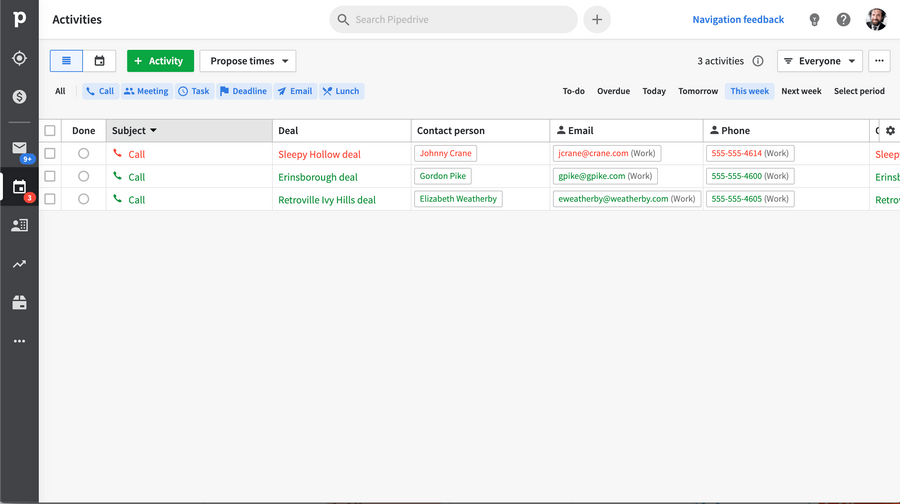Open Propose times dropdown
This screenshot has height=504, width=900.
coord(248,61)
